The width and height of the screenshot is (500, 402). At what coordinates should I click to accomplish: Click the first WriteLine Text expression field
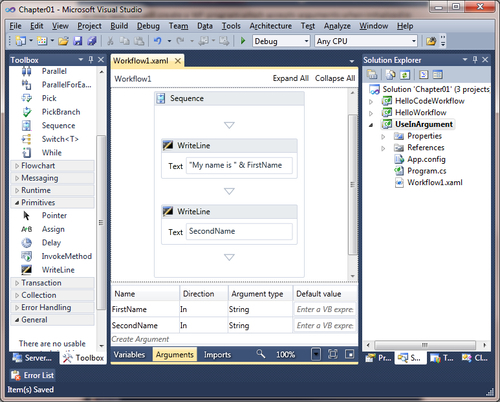click(x=239, y=165)
